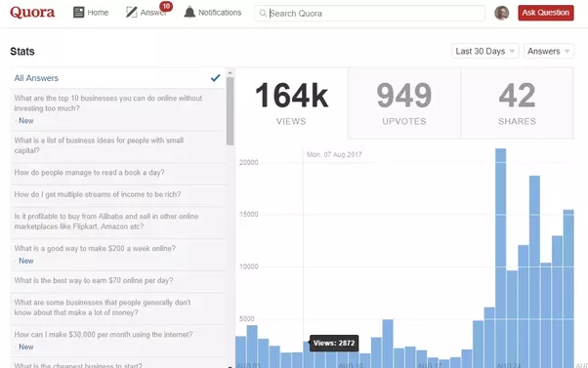Click the tallest bar in the views chart
This screenshot has width=588, height=368.
[x=501, y=258]
